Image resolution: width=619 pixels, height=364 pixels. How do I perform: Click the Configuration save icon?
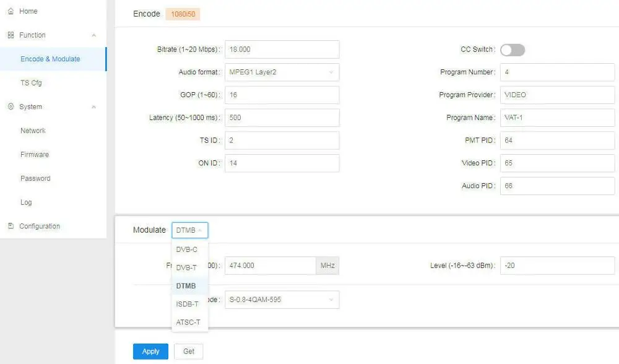(x=11, y=226)
